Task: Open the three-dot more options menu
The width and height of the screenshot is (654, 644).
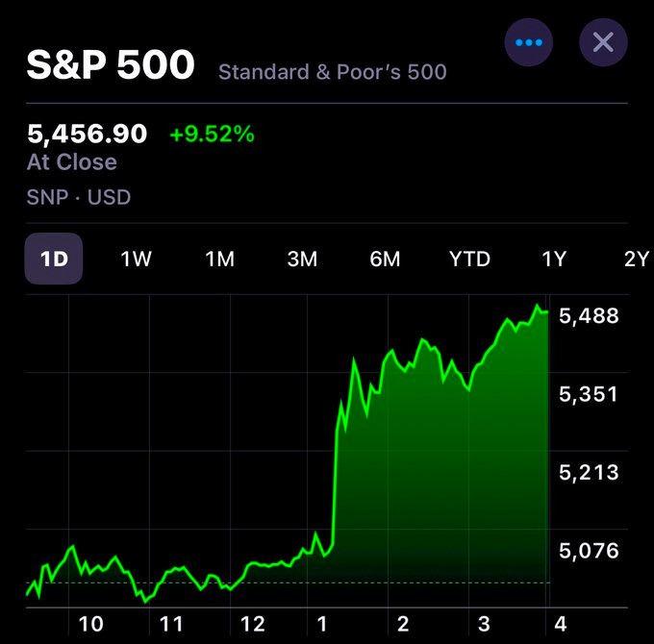Action: pos(529,42)
